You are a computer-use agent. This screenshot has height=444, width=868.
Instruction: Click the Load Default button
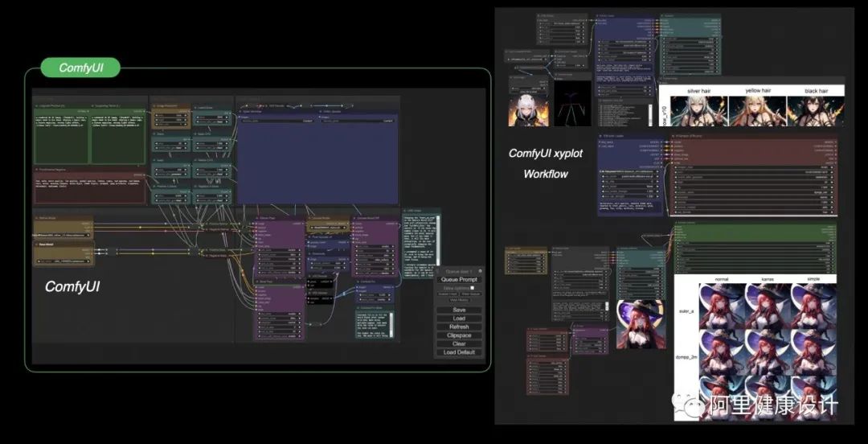[459, 352]
